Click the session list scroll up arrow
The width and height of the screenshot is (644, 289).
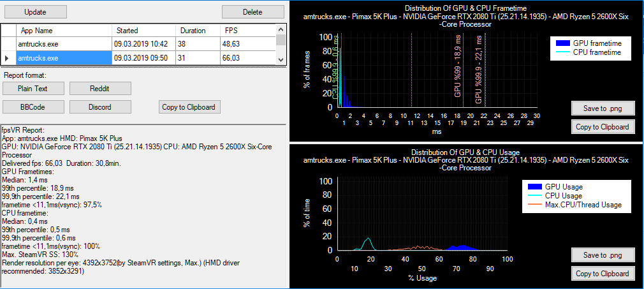pyautogui.click(x=281, y=29)
